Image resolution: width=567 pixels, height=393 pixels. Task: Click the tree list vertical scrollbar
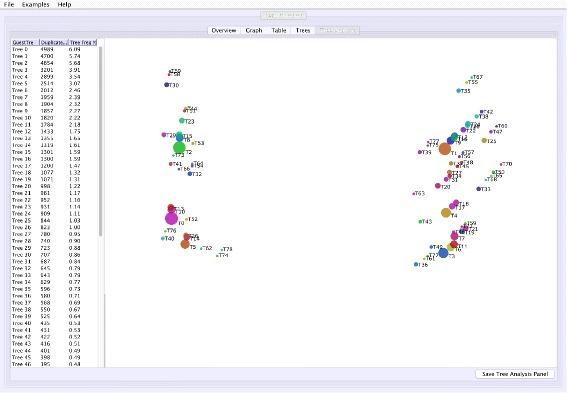coord(100,141)
